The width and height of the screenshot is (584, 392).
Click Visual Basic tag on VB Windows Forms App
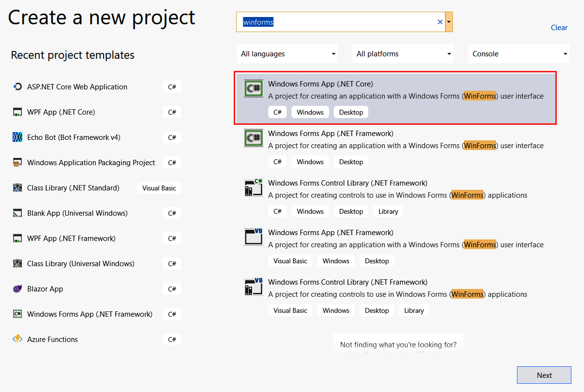pos(290,261)
